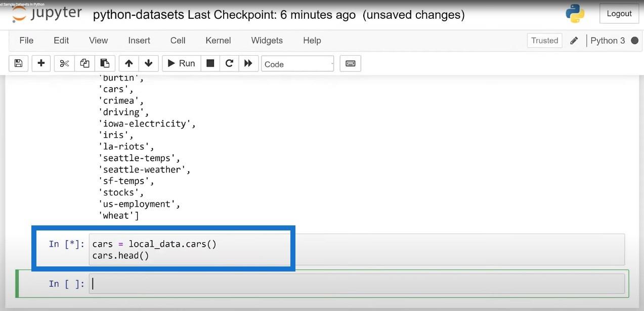Interrupt the kernel with stop icon
Screen dimensions: 644x311
tap(210, 63)
